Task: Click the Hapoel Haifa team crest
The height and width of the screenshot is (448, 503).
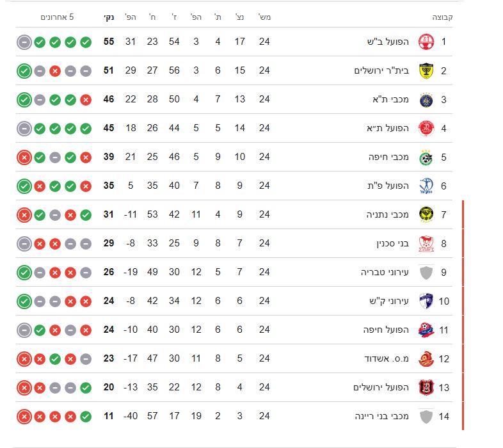Action: [426, 330]
